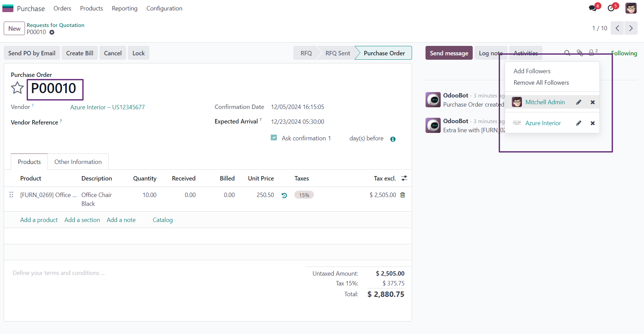Click Add a product link
Screen dimensions: 644x334
39,220
